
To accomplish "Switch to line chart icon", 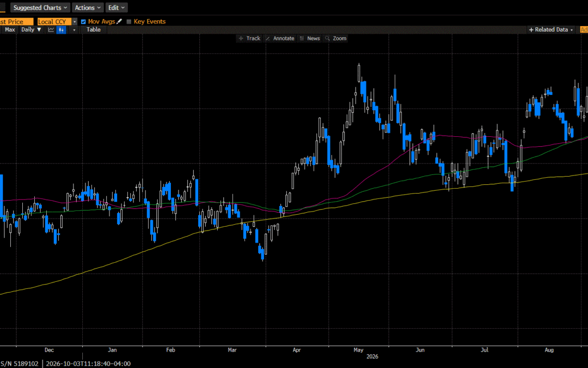I will click(x=51, y=29).
